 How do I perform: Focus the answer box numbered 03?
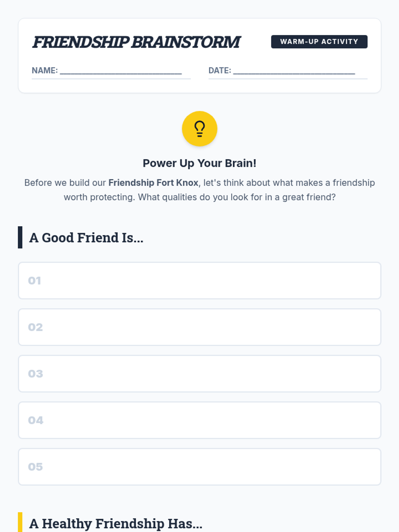click(x=199, y=374)
